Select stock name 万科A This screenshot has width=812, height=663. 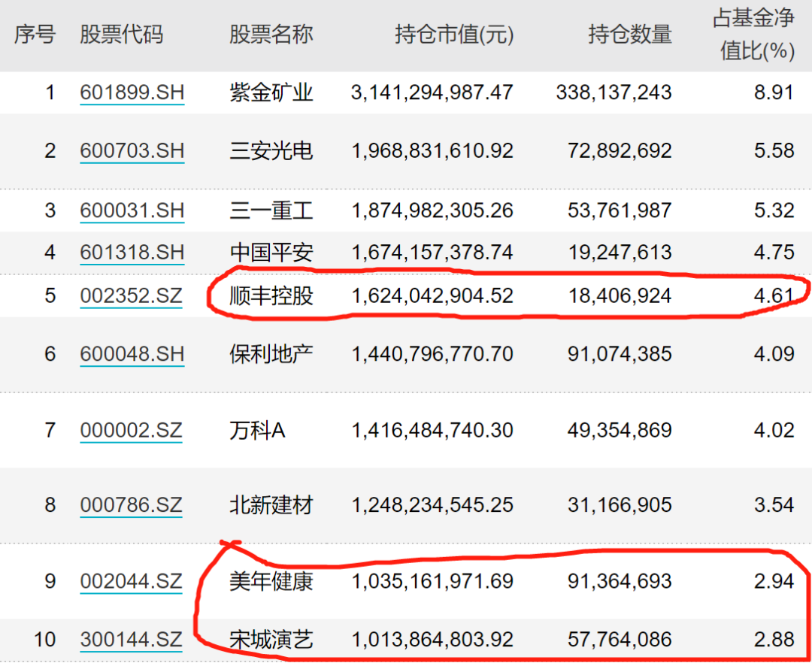click(257, 431)
